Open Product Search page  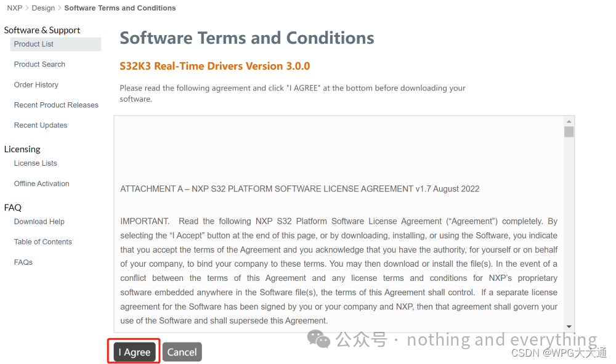click(x=39, y=65)
